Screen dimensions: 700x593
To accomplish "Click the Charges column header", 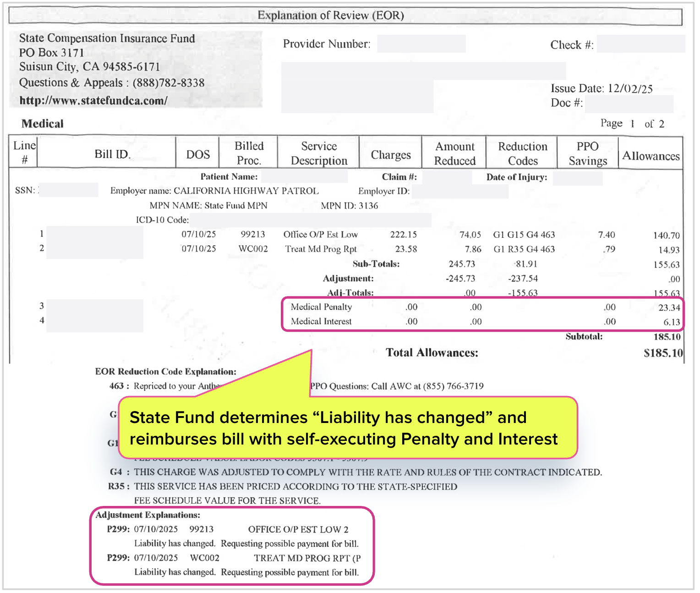I will coord(390,155).
